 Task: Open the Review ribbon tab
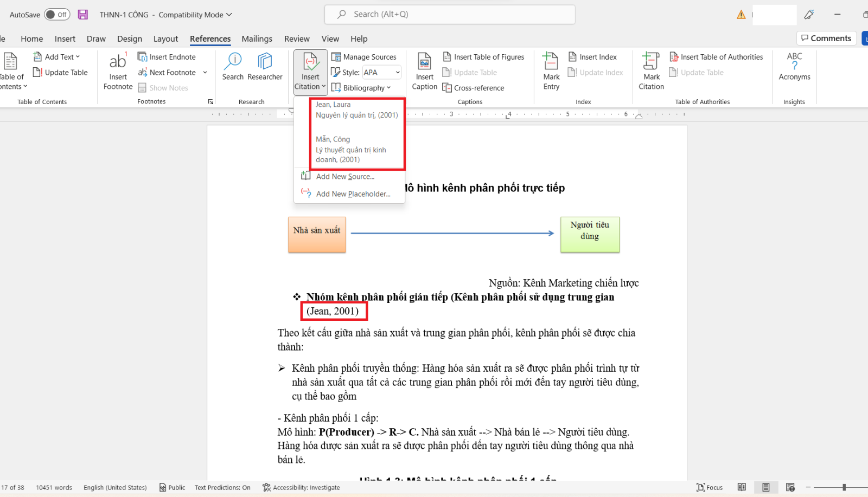[297, 38]
